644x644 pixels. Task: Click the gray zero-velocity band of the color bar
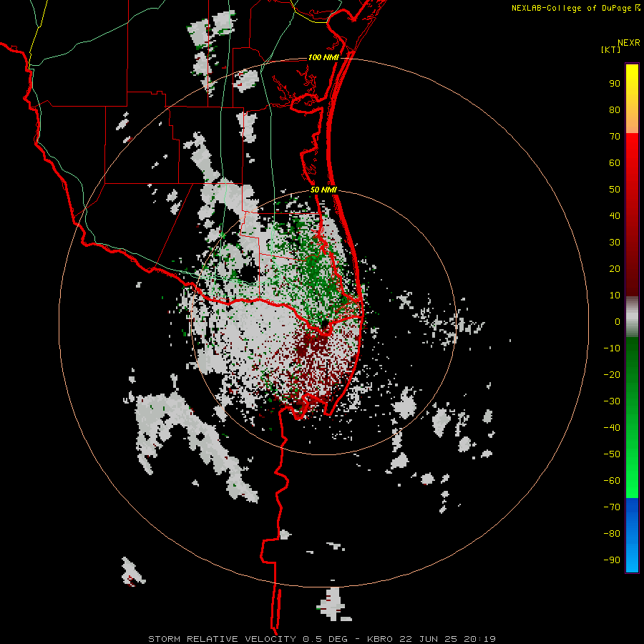[632, 317]
